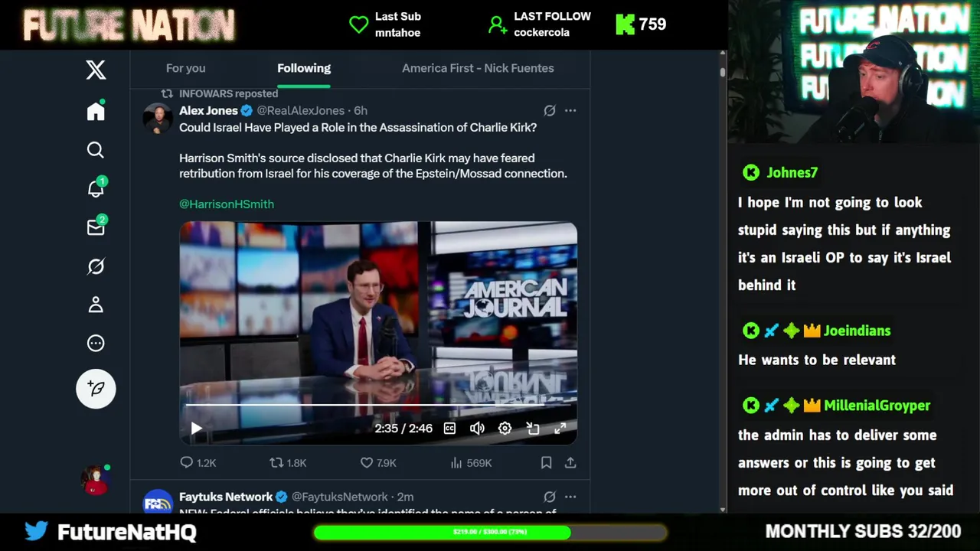The height and width of the screenshot is (551, 980).
Task: Share the Alex Jones post
Action: coord(570,463)
